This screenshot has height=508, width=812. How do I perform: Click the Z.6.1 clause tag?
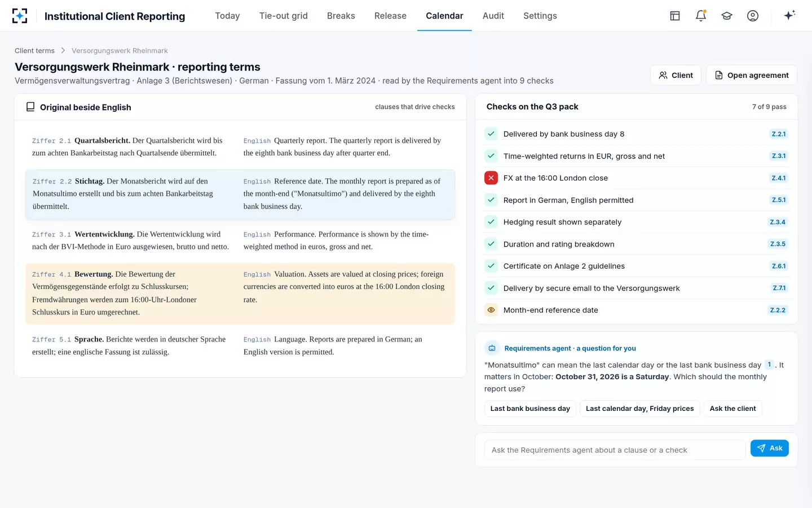(x=778, y=266)
